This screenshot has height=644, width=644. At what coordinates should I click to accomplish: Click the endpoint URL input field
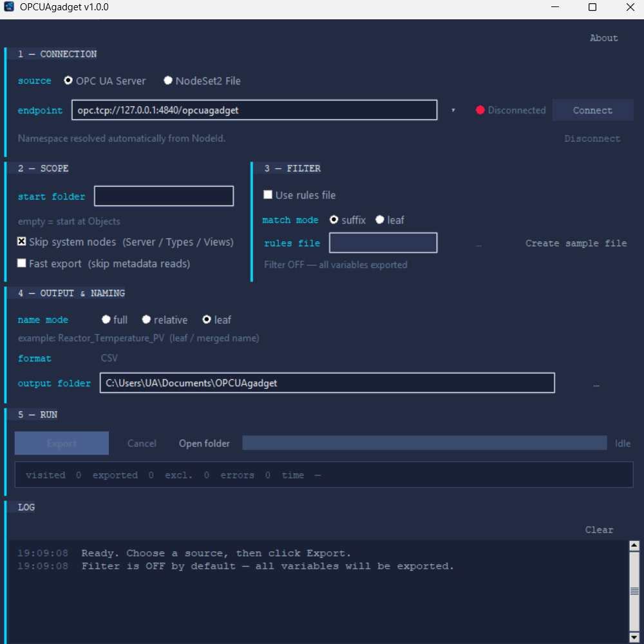(254, 110)
